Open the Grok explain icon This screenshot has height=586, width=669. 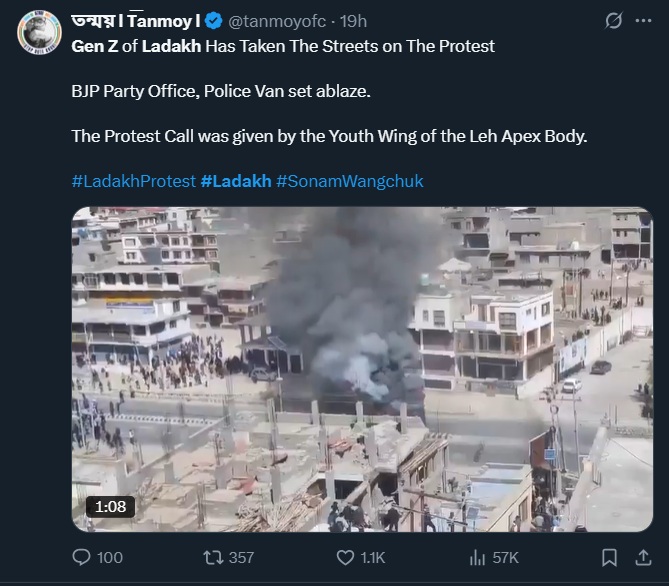point(614,21)
